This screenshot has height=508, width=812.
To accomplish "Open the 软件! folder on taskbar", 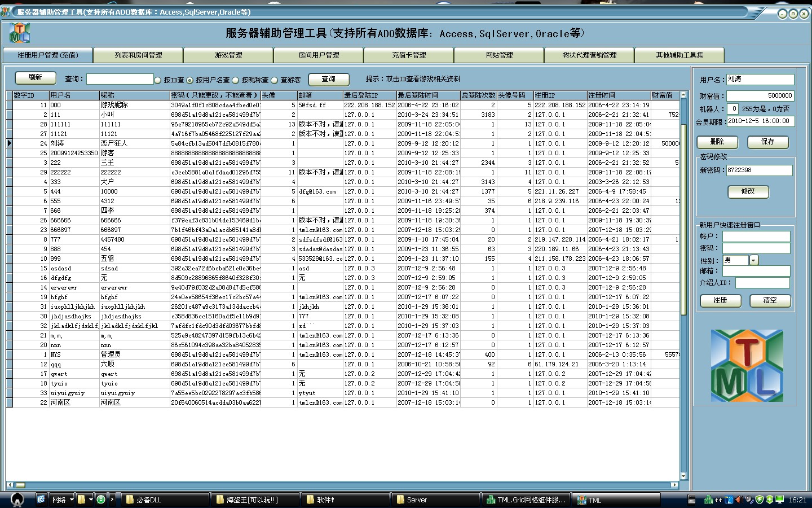I will tap(345, 500).
